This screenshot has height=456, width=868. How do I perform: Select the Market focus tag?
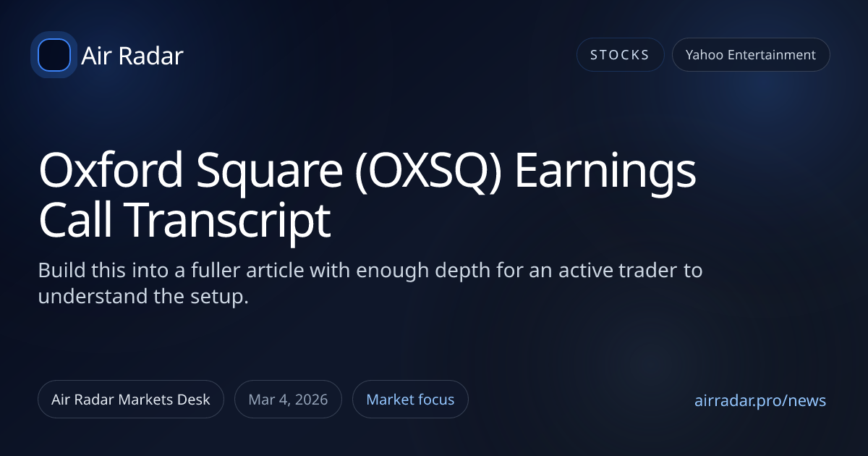(410, 400)
